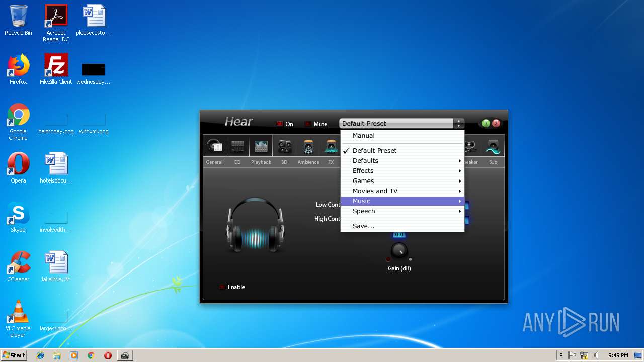644x362 pixels.
Task: Open Acrobat Reader DC shortcut
Action: 56,23
